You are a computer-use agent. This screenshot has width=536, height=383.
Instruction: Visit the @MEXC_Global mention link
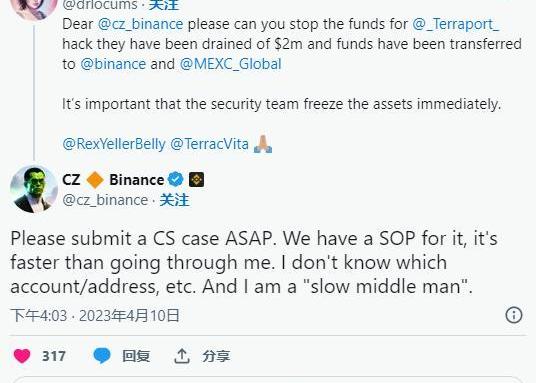tap(230, 64)
